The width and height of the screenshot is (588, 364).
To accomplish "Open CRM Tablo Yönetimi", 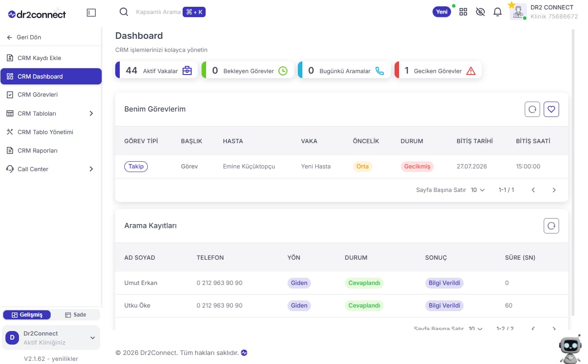I will pyautogui.click(x=51, y=132).
